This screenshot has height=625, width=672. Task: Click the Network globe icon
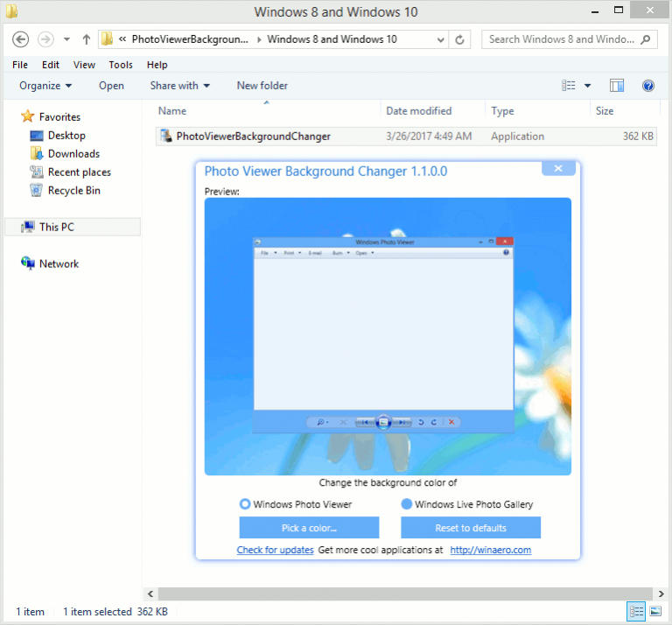coord(28,263)
